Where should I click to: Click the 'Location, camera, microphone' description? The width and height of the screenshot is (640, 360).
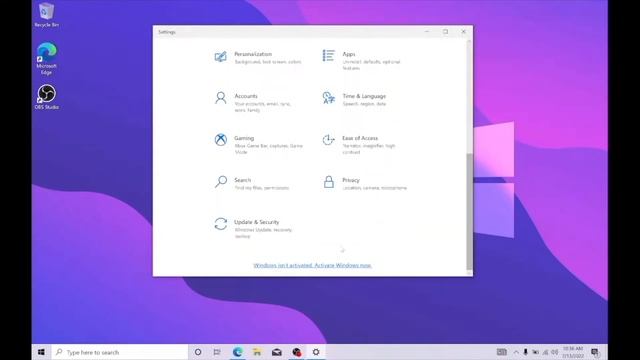pos(375,188)
